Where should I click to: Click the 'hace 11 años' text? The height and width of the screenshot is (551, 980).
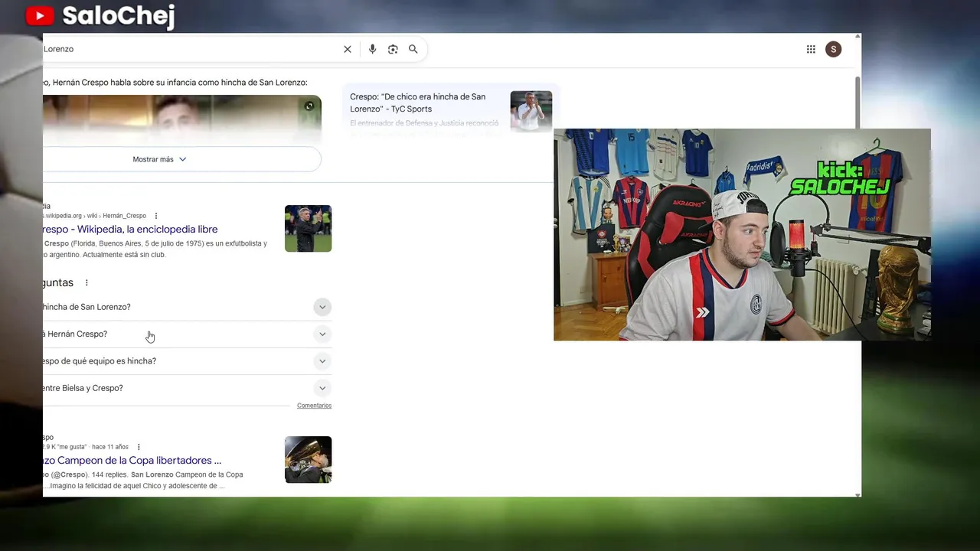coord(110,447)
